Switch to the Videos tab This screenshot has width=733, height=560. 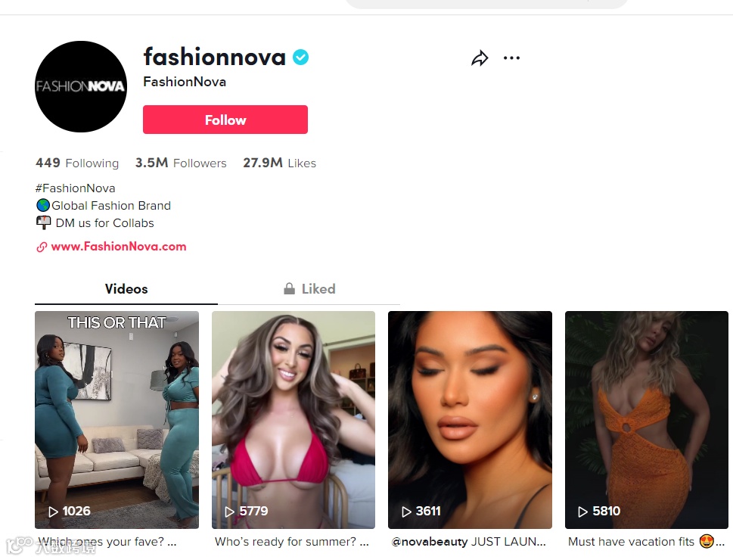126,288
